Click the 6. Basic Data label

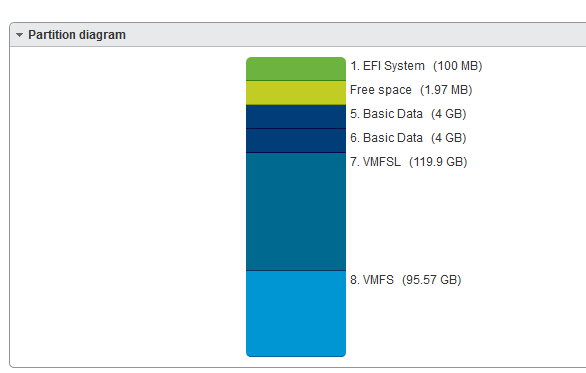[386, 138]
